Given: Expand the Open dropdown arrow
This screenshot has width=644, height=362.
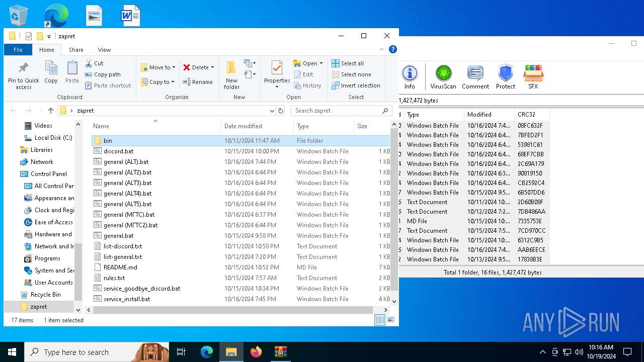Looking at the screenshot, I should [x=321, y=63].
